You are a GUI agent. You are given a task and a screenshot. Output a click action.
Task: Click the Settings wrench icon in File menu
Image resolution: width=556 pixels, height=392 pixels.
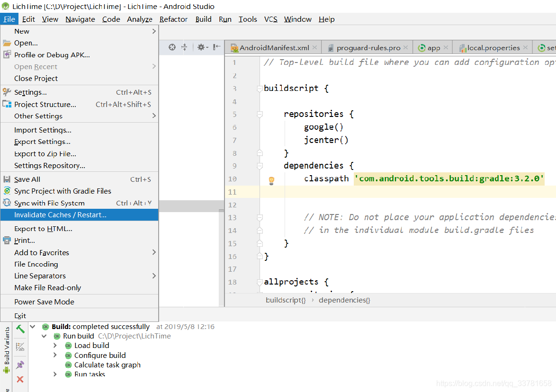(7, 92)
